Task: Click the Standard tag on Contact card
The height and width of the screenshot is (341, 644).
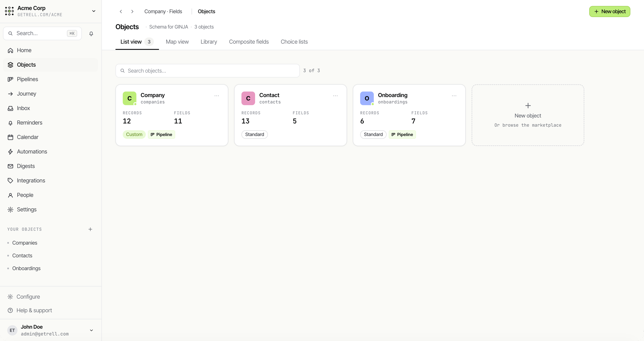Action: click(x=254, y=134)
